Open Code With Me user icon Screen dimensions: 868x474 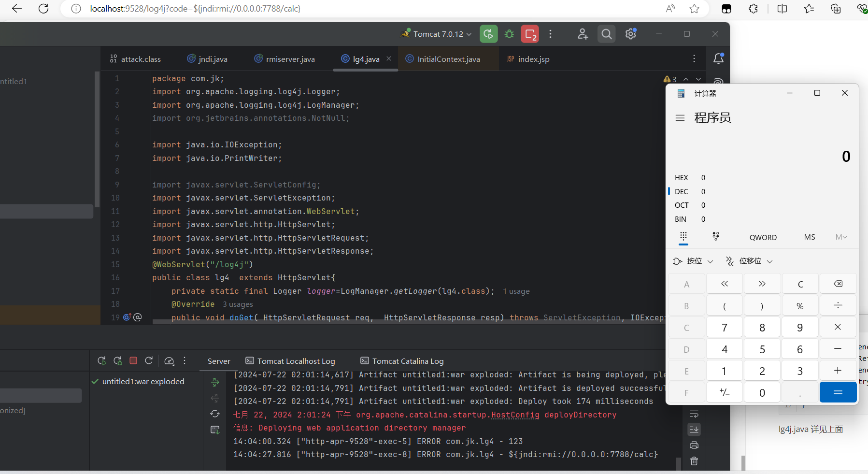click(x=583, y=34)
